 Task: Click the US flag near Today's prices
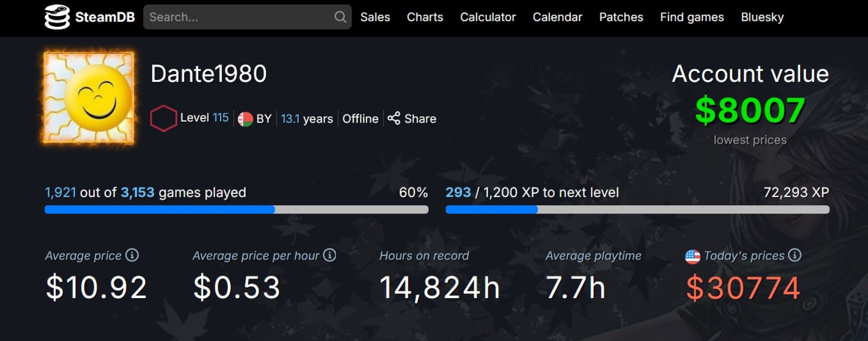point(692,256)
